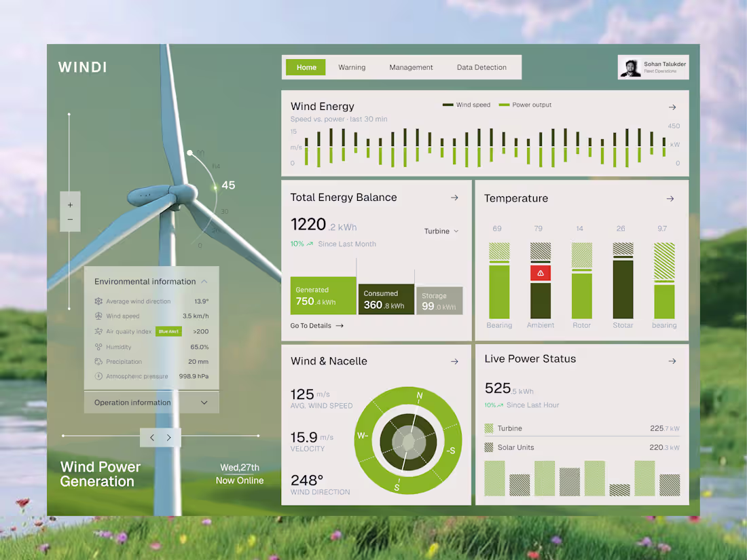
Task: Click the Blue Alert badge
Action: (x=168, y=331)
